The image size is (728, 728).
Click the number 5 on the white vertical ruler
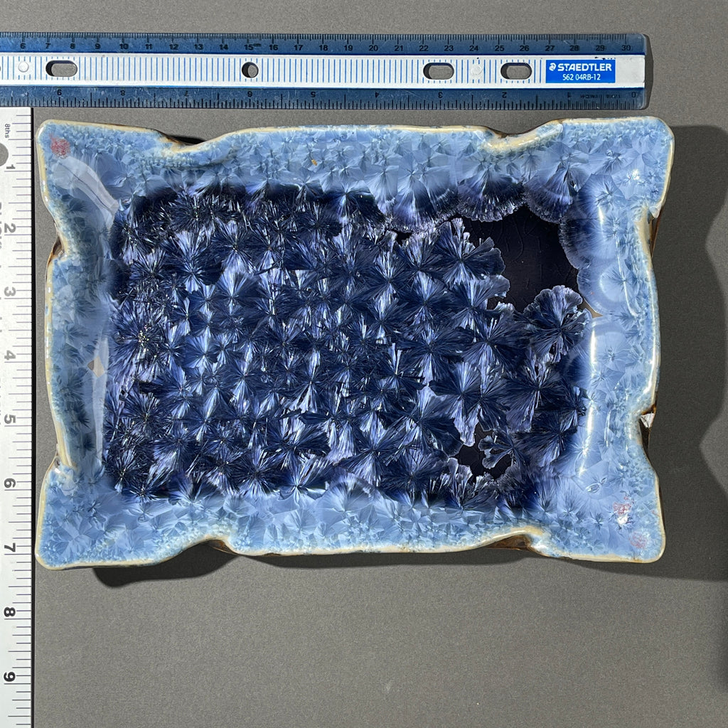[x=9, y=419]
